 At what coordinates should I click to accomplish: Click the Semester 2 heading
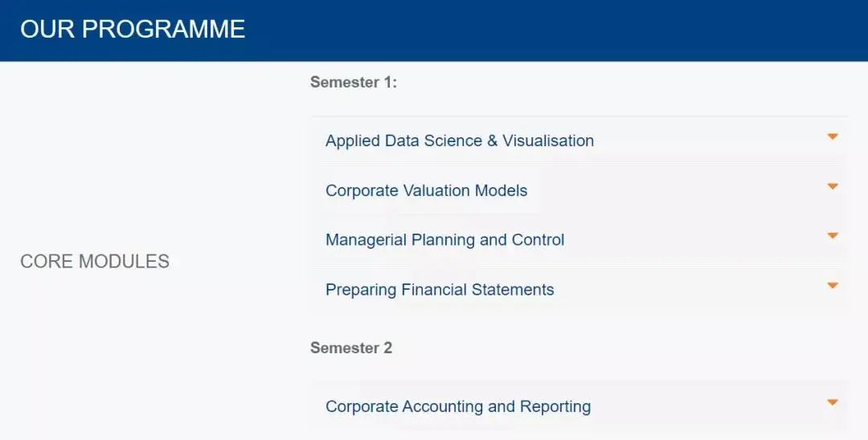[x=351, y=348]
